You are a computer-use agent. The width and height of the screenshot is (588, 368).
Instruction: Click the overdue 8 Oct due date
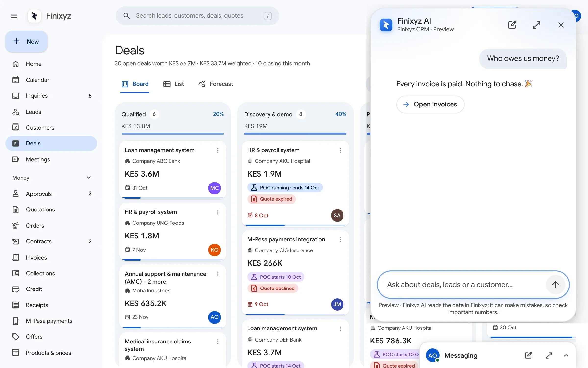[x=258, y=215]
